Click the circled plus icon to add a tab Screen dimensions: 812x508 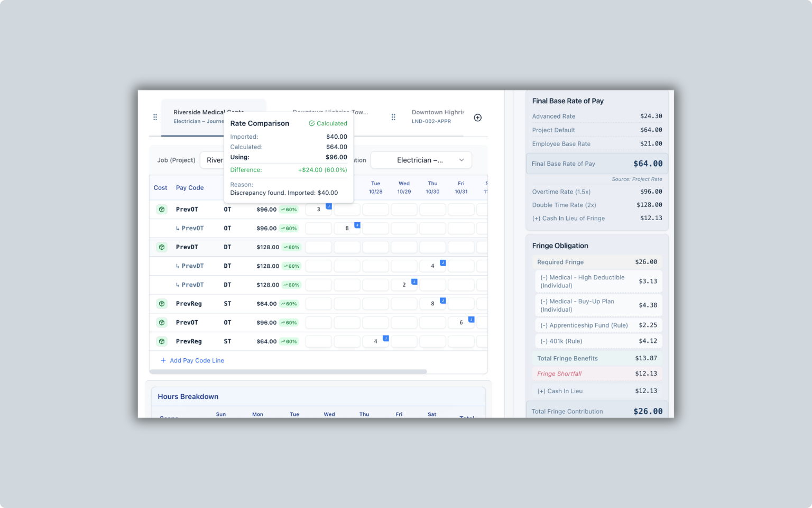(477, 117)
